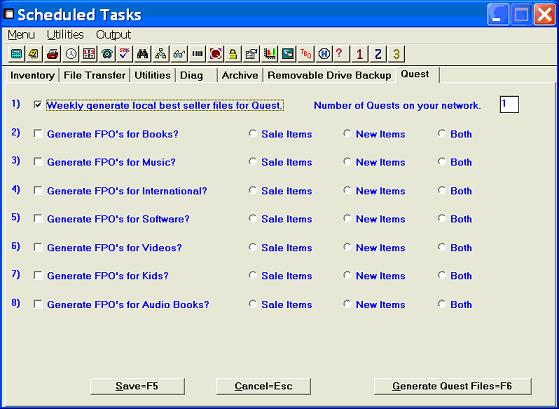Select New Items for Software row
Image resolution: width=559 pixels, height=409 pixels.
click(347, 219)
